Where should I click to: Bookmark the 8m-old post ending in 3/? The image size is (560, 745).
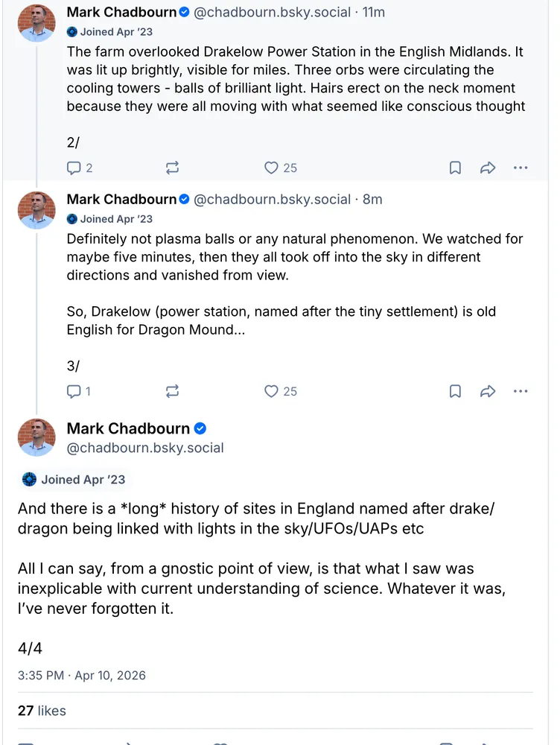point(455,391)
